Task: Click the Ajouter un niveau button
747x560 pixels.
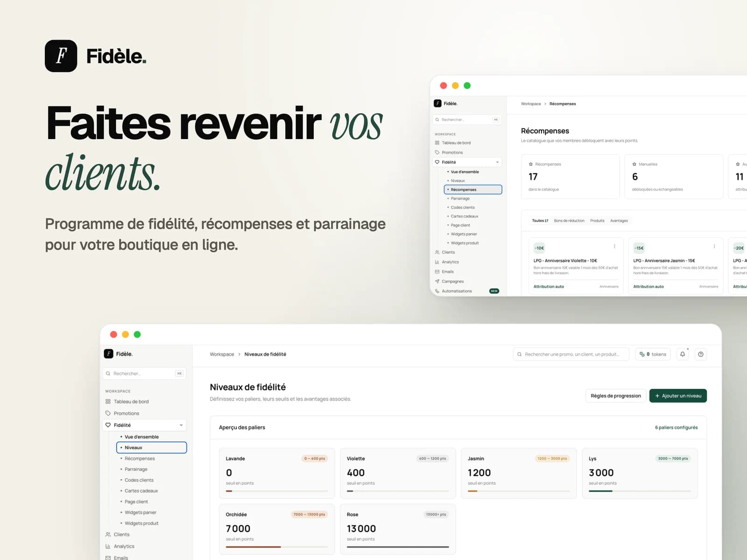Action: point(678,396)
